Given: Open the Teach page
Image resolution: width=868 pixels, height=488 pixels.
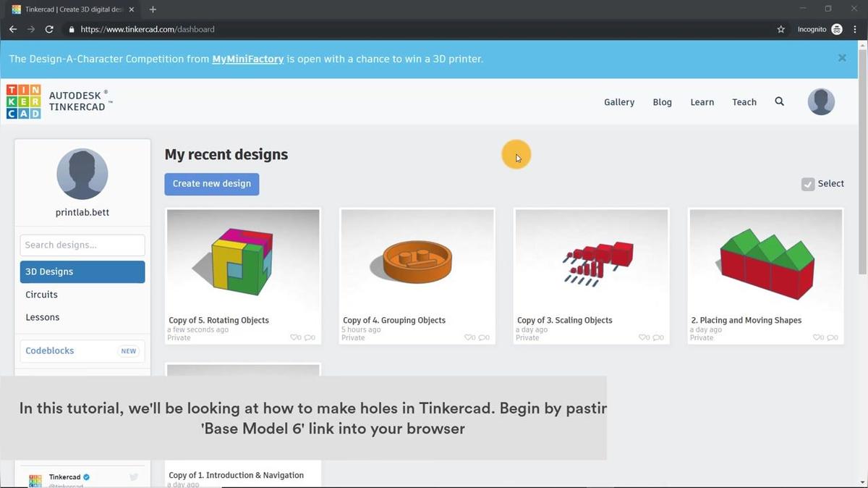Looking at the screenshot, I should pos(744,102).
